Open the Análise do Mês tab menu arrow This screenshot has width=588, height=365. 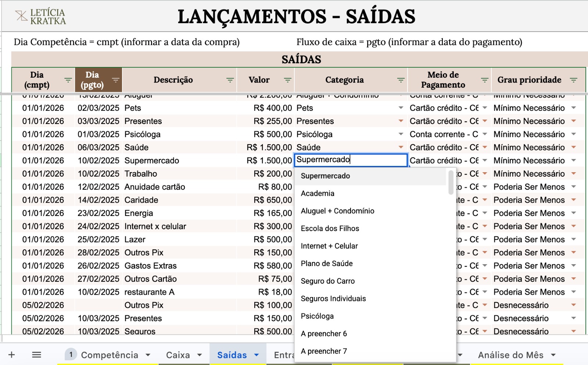[x=553, y=355]
